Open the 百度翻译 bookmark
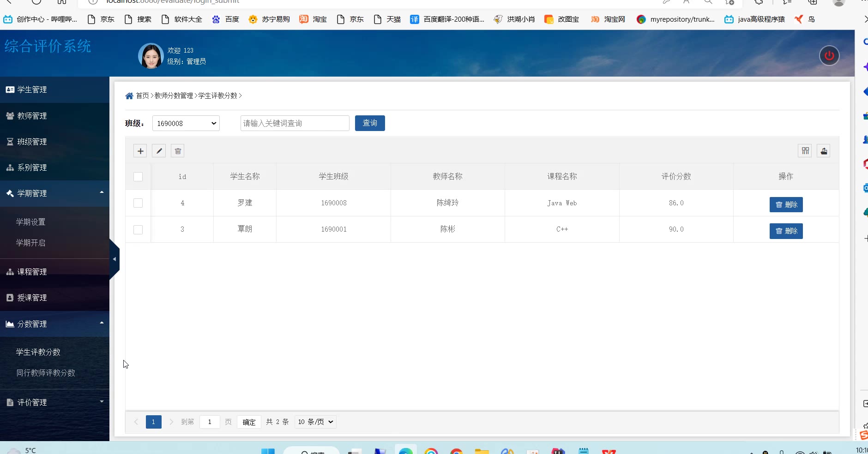 pos(447,19)
